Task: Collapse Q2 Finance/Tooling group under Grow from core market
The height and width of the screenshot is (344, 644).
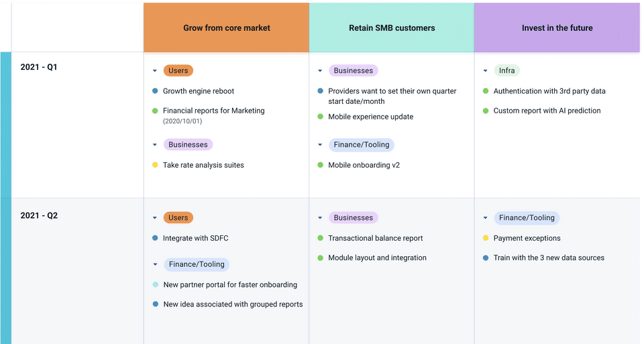Action: [x=155, y=265]
